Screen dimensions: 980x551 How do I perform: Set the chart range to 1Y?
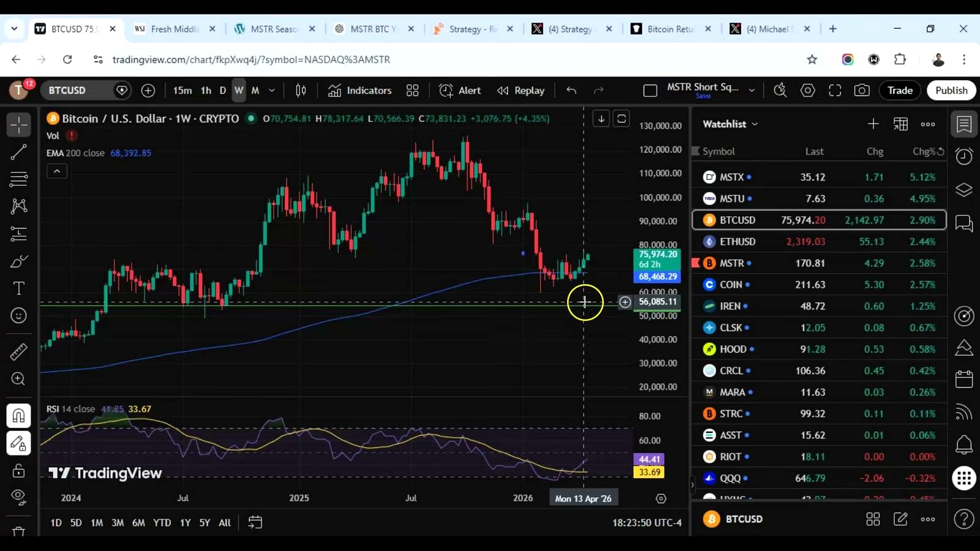[x=185, y=523]
